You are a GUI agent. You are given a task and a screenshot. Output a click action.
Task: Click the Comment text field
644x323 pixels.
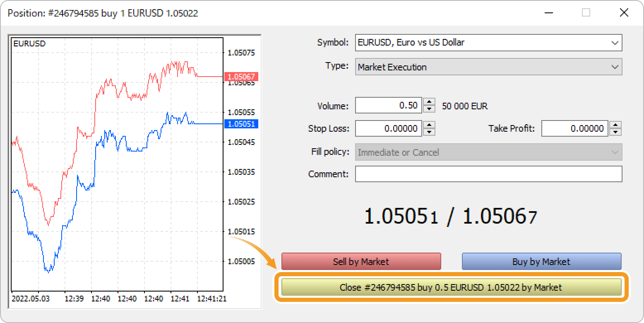(x=488, y=174)
